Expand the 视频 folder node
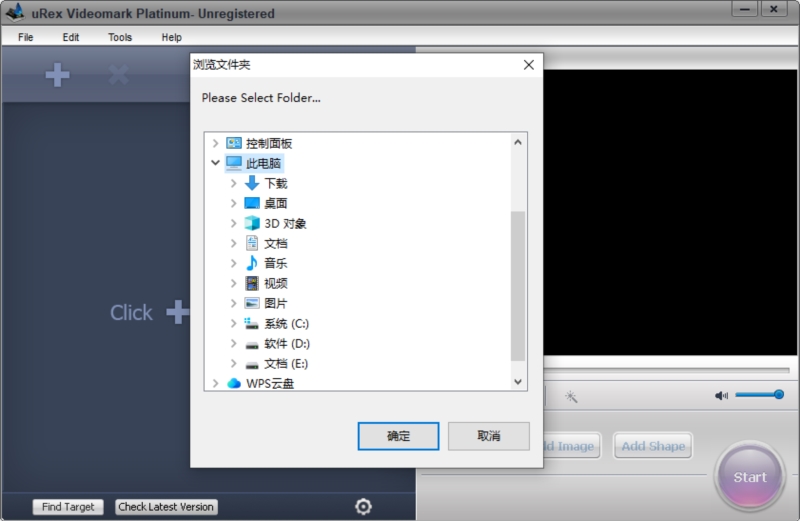This screenshot has height=521, width=800. click(x=234, y=283)
